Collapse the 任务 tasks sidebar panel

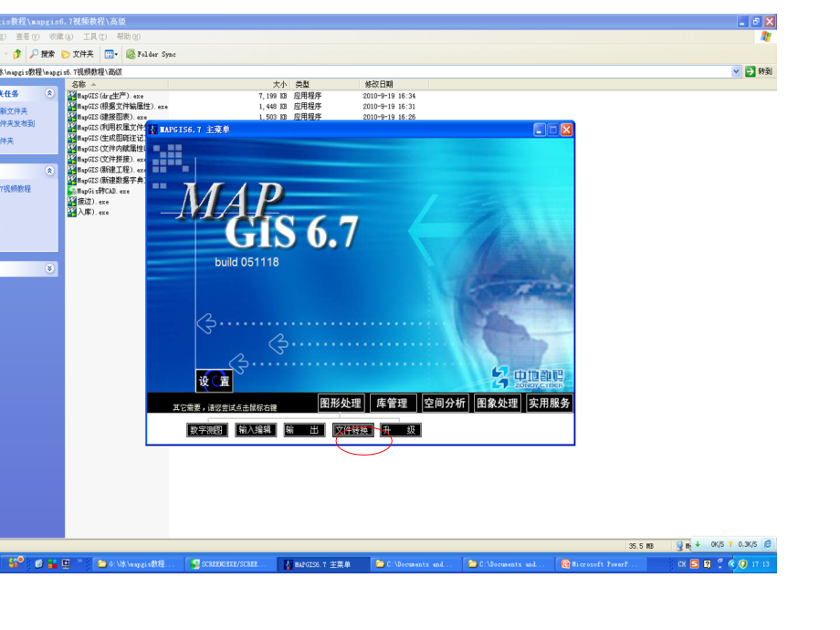49,93
